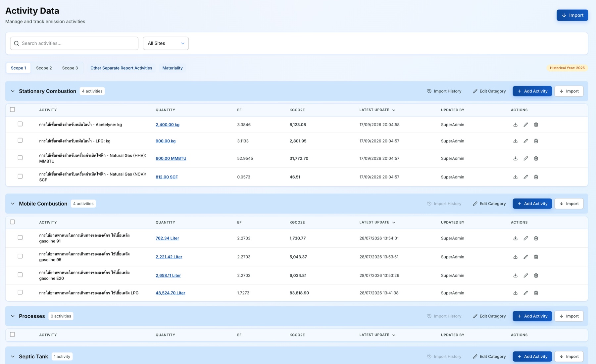The image size is (596, 364).
Task: Switch to the Scope 1 tab
Action: (x=19, y=68)
